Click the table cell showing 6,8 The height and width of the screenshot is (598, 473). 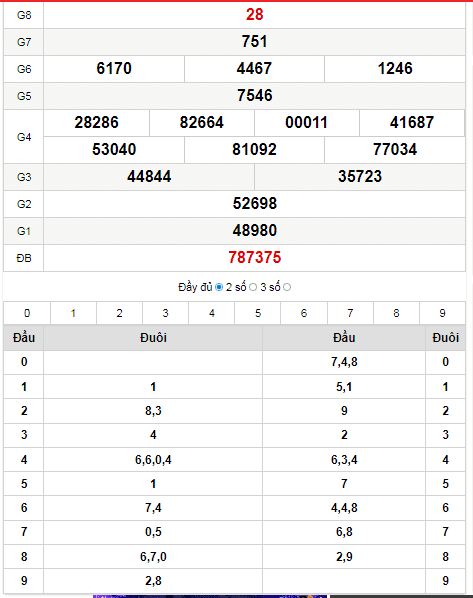344,532
